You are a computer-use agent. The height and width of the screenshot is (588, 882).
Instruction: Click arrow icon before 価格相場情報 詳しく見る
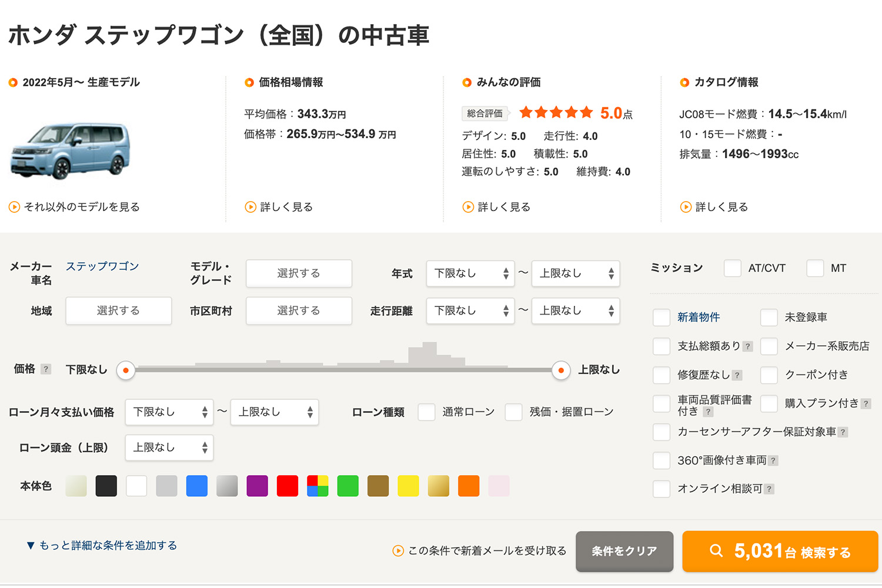pos(250,207)
